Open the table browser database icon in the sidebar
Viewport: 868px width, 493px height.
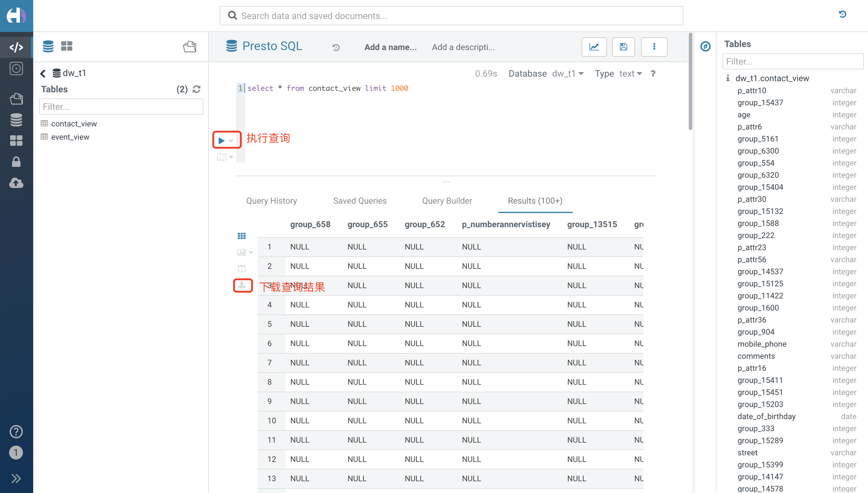click(x=16, y=119)
